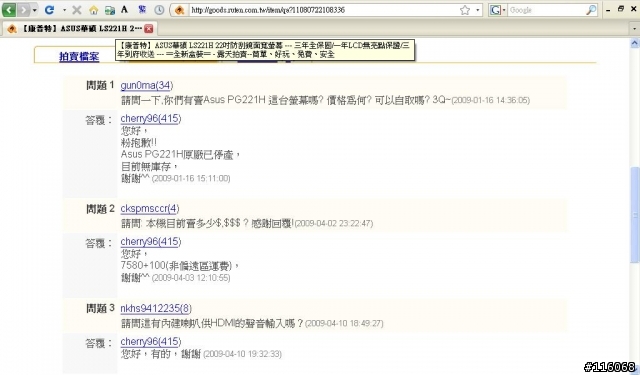
Task: Go back with the green Back arrow
Action: pos(9,10)
